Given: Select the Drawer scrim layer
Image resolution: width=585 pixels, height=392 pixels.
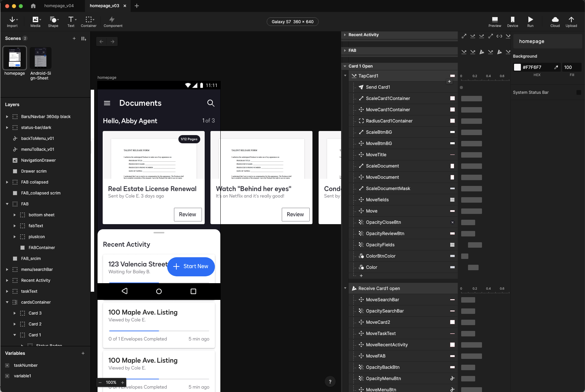Looking at the screenshot, I should pos(45,171).
